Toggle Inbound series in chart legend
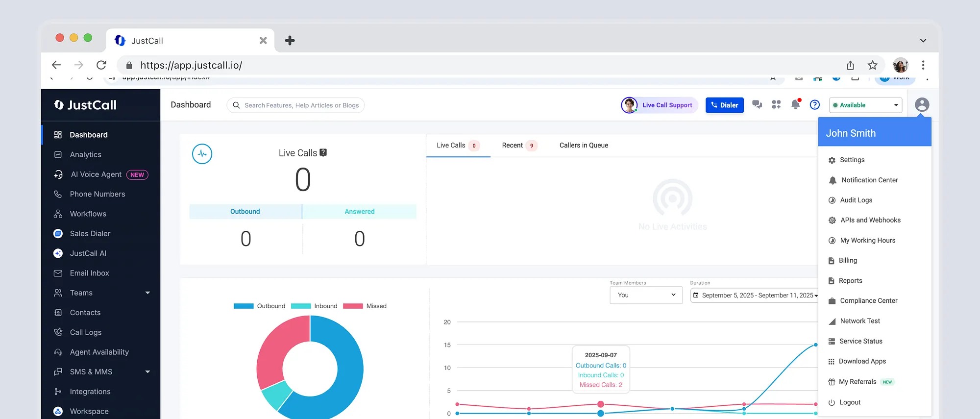Viewport: 980px width, 419px height. pyautogui.click(x=315, y=306)
